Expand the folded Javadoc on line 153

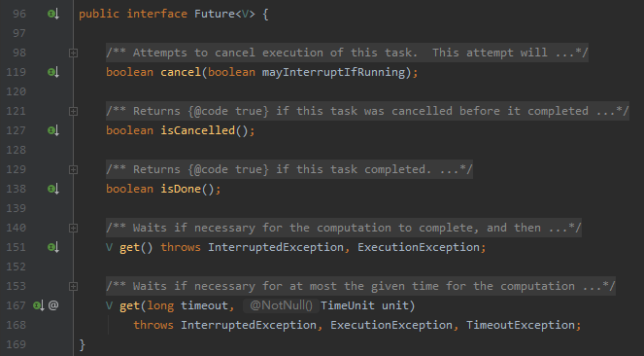click(73, 286)
